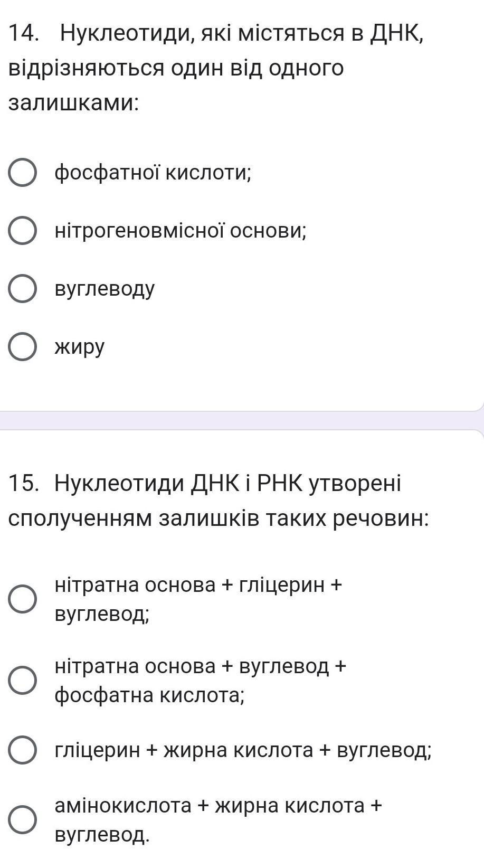Pick radio for «гліцерин + жирна кислота + вуглевод»
This screenshot has width=484, height=868.
(x=22, y=750)
